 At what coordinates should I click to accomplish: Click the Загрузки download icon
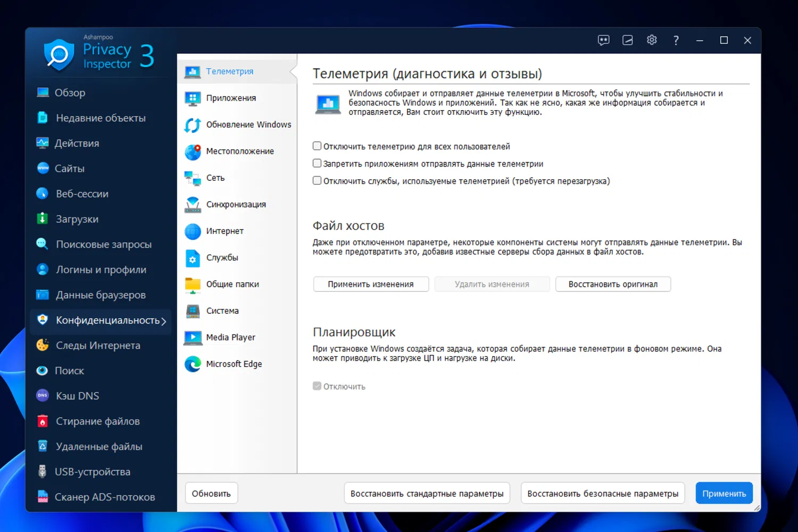coord(43,219)
